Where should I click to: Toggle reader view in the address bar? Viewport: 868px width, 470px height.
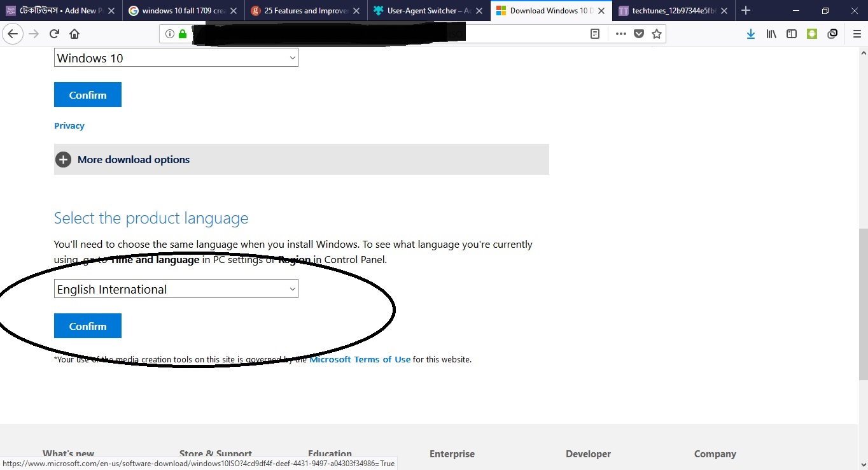pos(595,34)
